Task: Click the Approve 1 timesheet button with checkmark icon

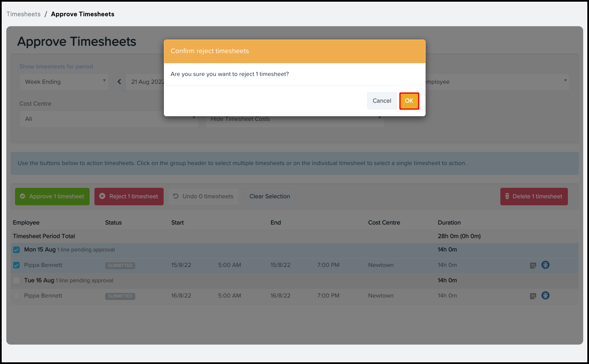Action: coord(52,196)
